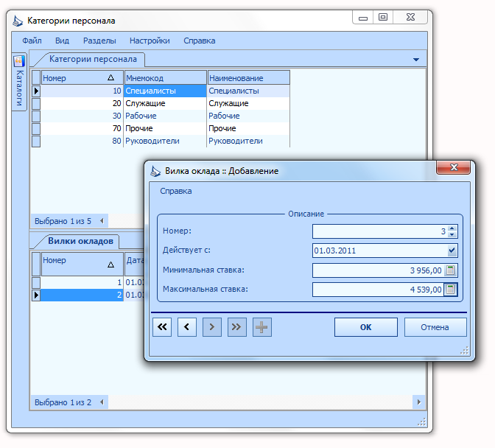495x448 pixels.
Task: Click row selector for category number 20
Action: [x=36, y=104]
